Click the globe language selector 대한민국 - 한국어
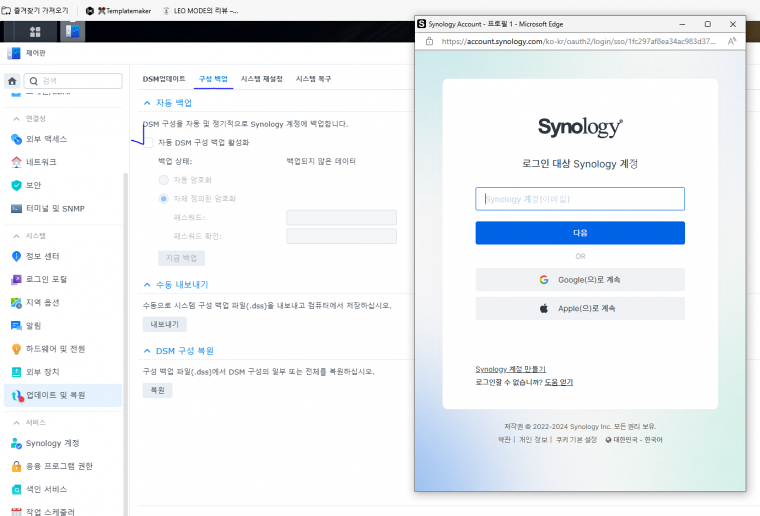The image size is (760, 516). click(x=634, y=440)
